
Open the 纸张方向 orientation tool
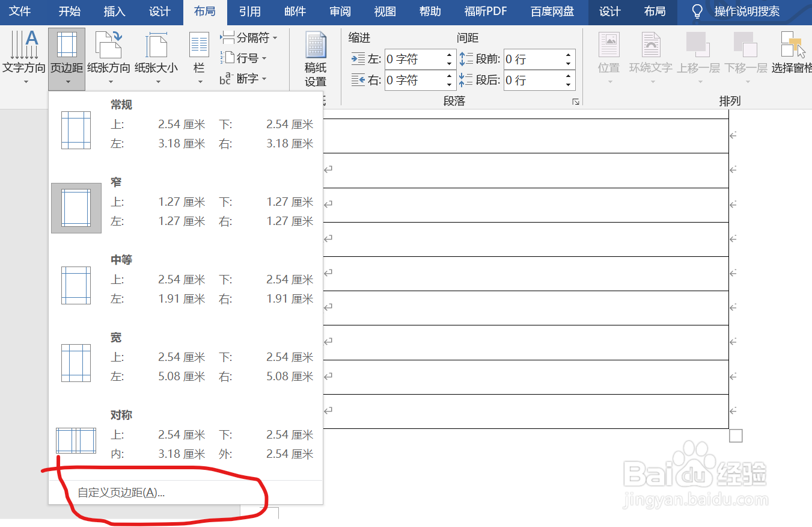tap(109, 58)
